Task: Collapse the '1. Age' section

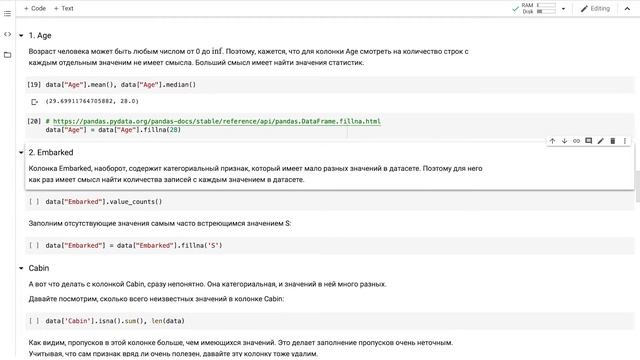Action: click(x=21, y=36)
